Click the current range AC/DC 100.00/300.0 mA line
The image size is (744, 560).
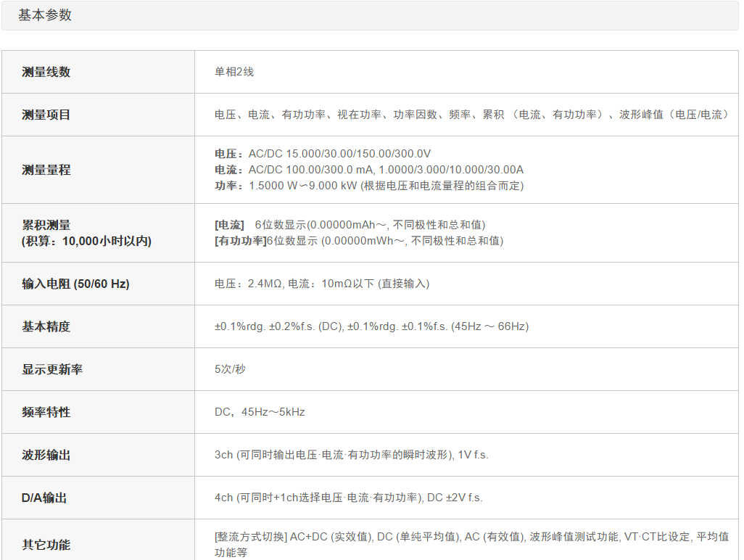[369, 170]
